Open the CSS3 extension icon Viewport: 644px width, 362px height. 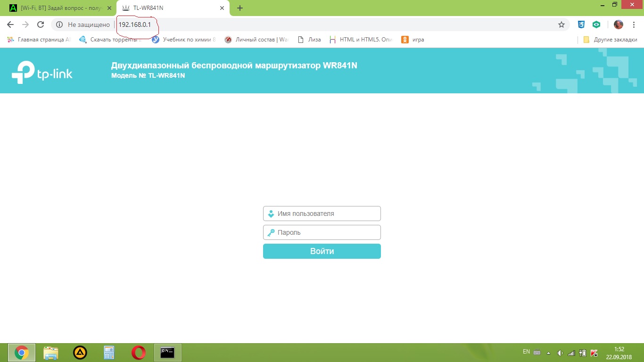tap(582, 25)
